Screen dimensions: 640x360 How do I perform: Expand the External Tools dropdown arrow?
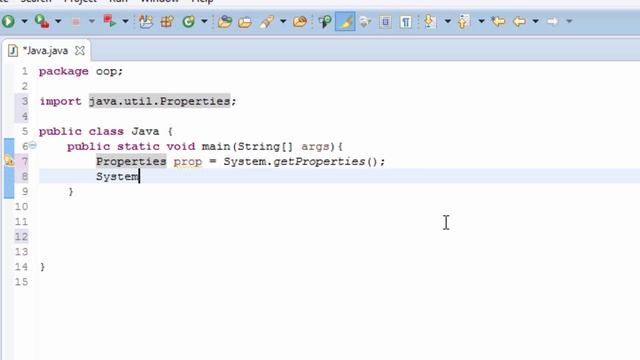click(58, 21)
